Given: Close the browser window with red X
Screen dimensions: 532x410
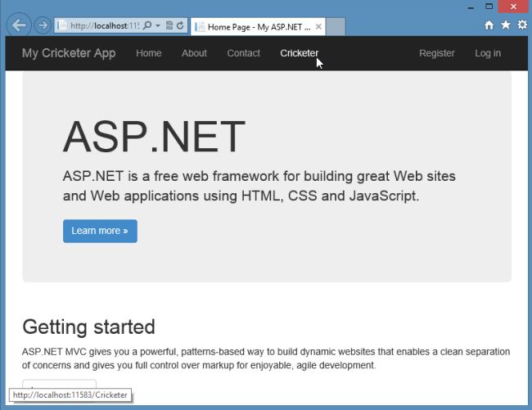Looking at the screenshot, I should coord(513,7).
